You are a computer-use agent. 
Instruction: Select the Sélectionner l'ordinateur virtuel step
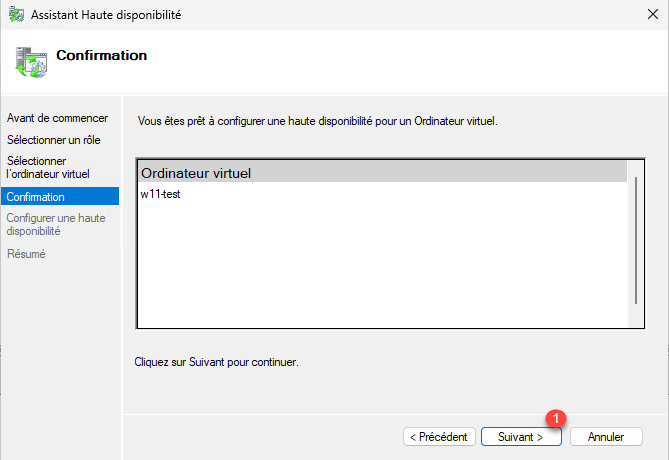(48, 167)
